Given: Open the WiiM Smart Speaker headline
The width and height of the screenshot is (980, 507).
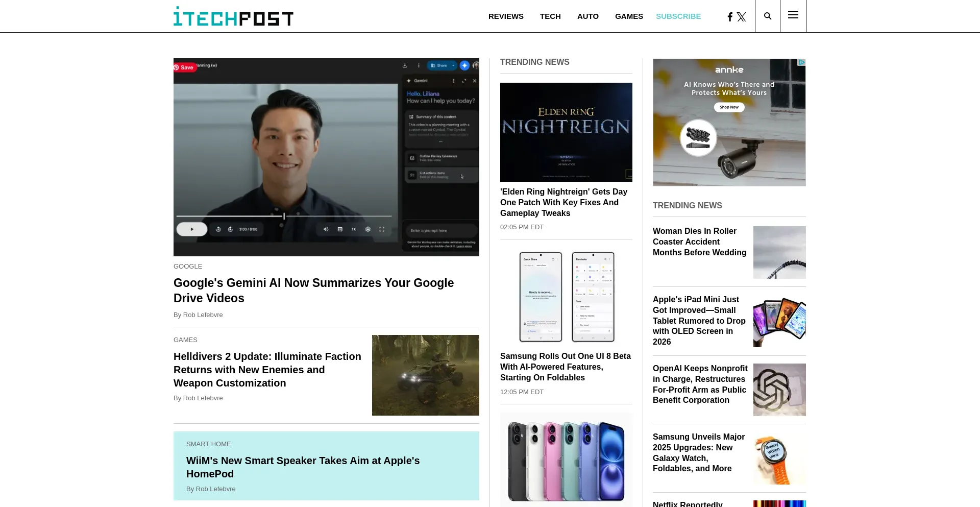Looking at the screenshot, I should [x=303, y=467].
